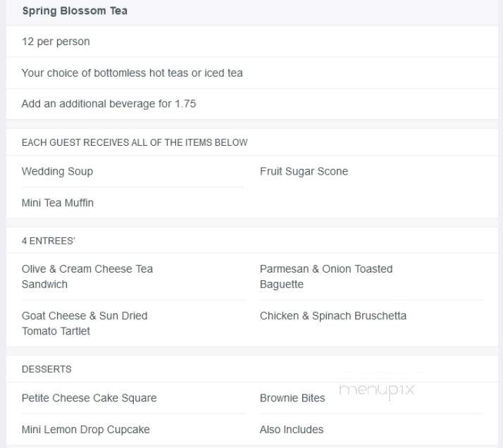
Task: Select the 12 per person row
Action: pos(252,42)
